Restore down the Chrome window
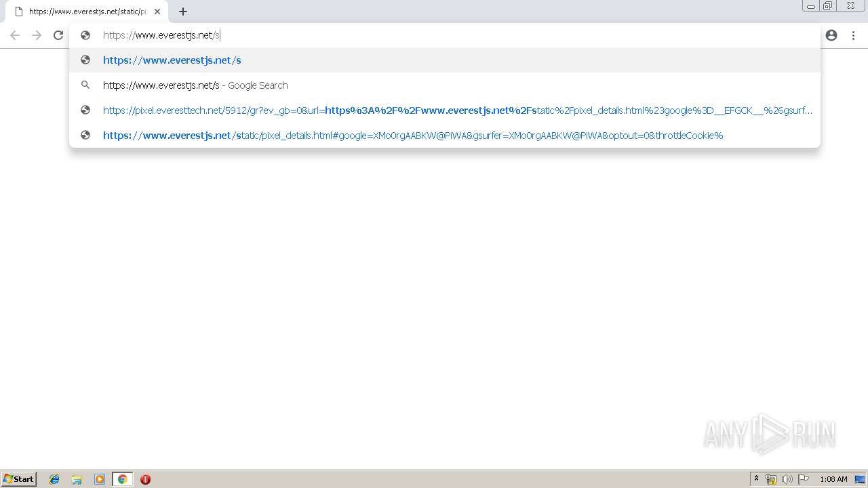868x488 pixels. [x=828, y=6]
